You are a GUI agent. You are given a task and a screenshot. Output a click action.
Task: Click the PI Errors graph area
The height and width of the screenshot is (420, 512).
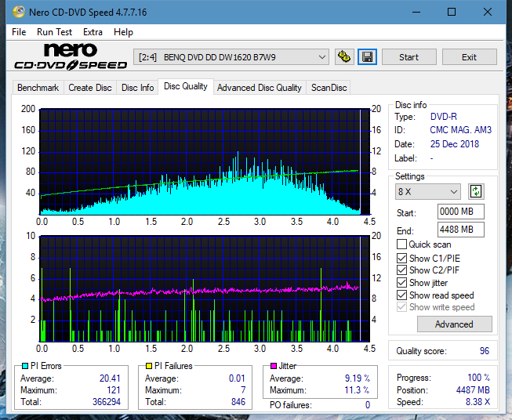(205, 162)
